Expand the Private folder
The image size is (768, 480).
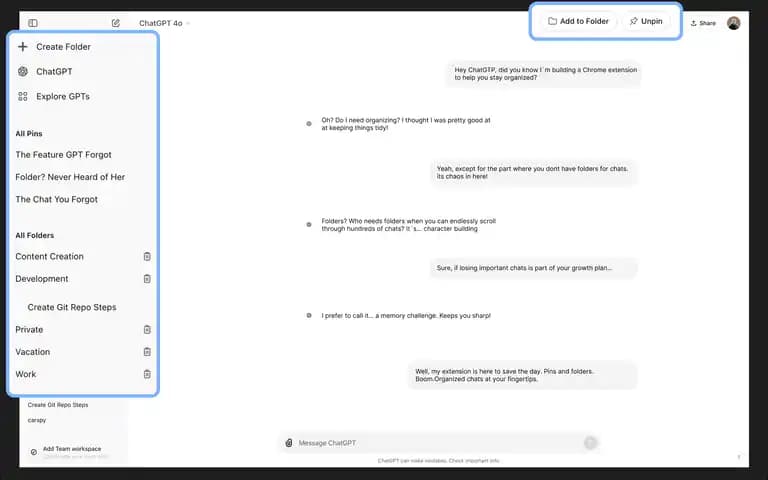(x=29, y=330)
